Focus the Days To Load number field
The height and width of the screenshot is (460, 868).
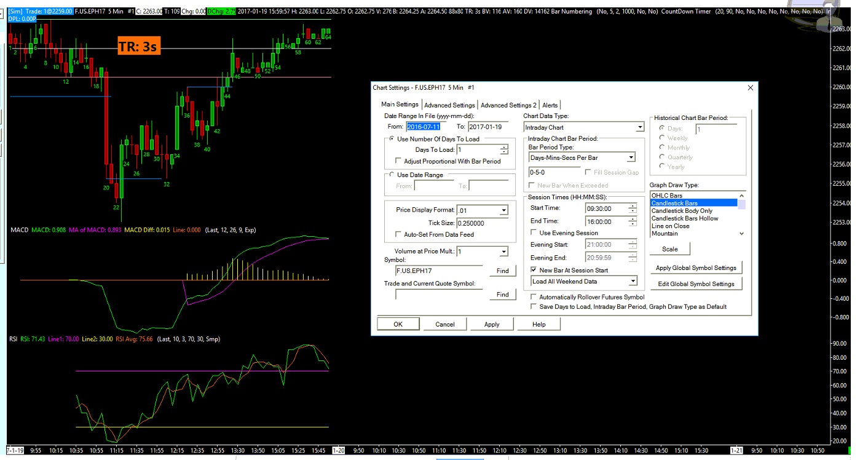478,149
